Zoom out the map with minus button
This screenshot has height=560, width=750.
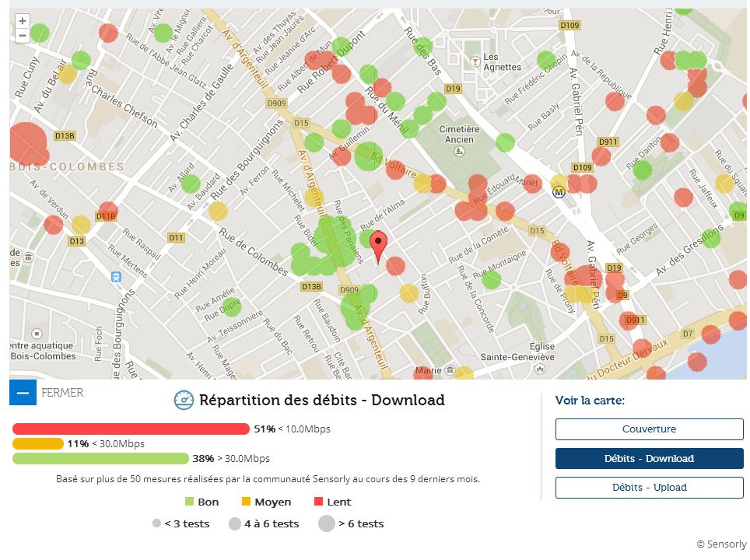(x=23, y=36)
